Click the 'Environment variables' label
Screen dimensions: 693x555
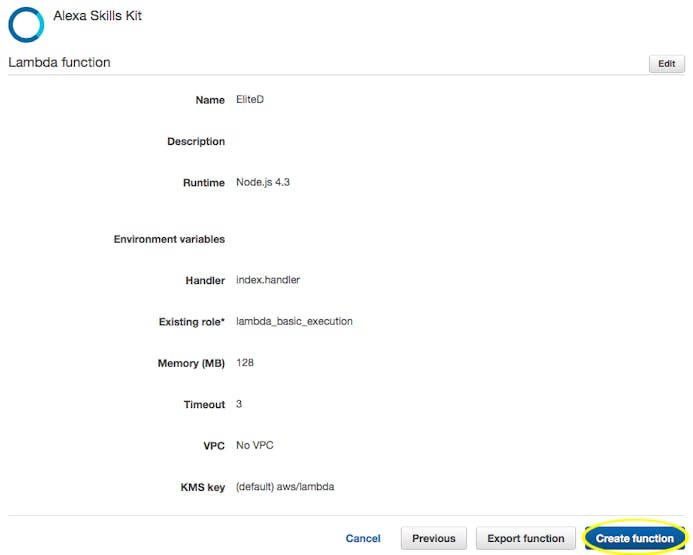(169, 239)
